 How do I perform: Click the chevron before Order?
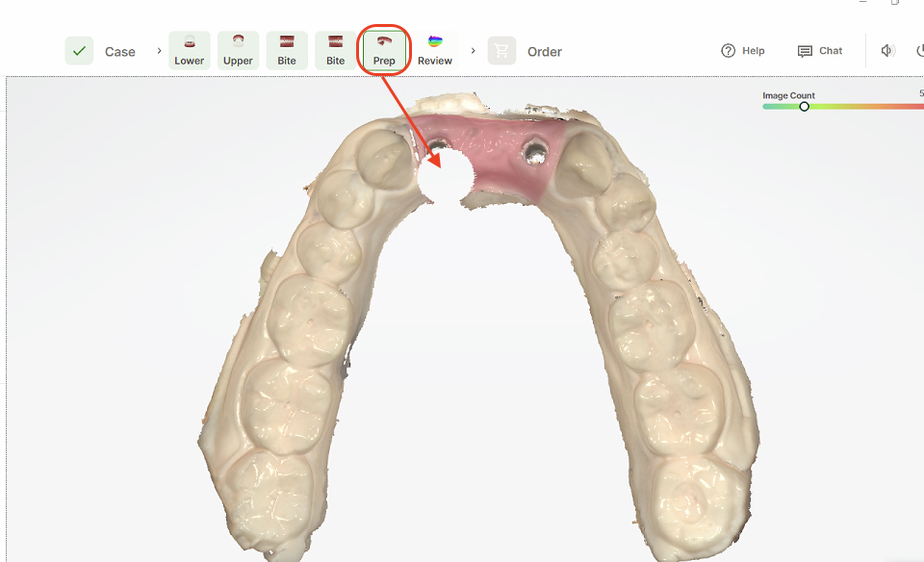[x=473, y=51]
